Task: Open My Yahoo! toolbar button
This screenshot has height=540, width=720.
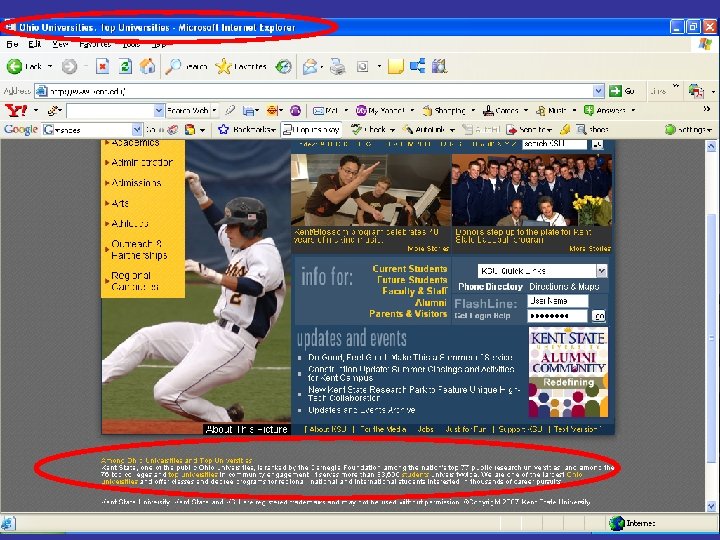Action: click(380, 111)
